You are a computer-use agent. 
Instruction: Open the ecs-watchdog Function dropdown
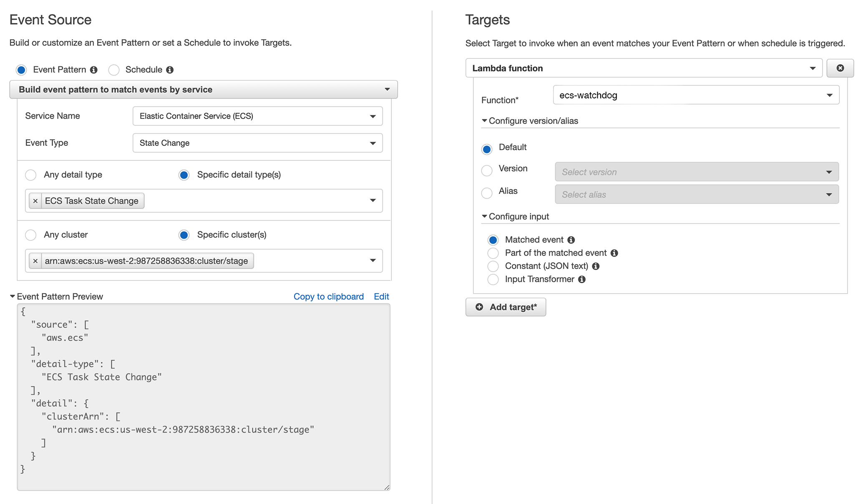coord(696,95)
